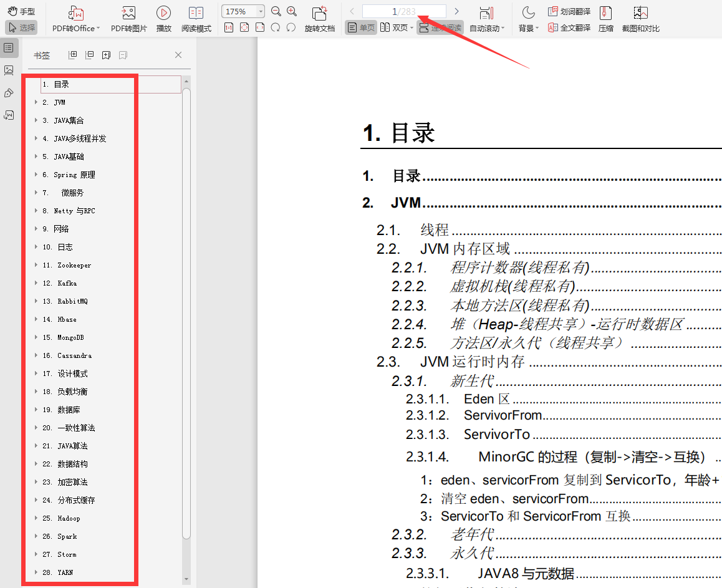Go to next page with arrow button
The height and width of the screenshot is (588, 722).
pyautogui.click(x=457, y=11)
